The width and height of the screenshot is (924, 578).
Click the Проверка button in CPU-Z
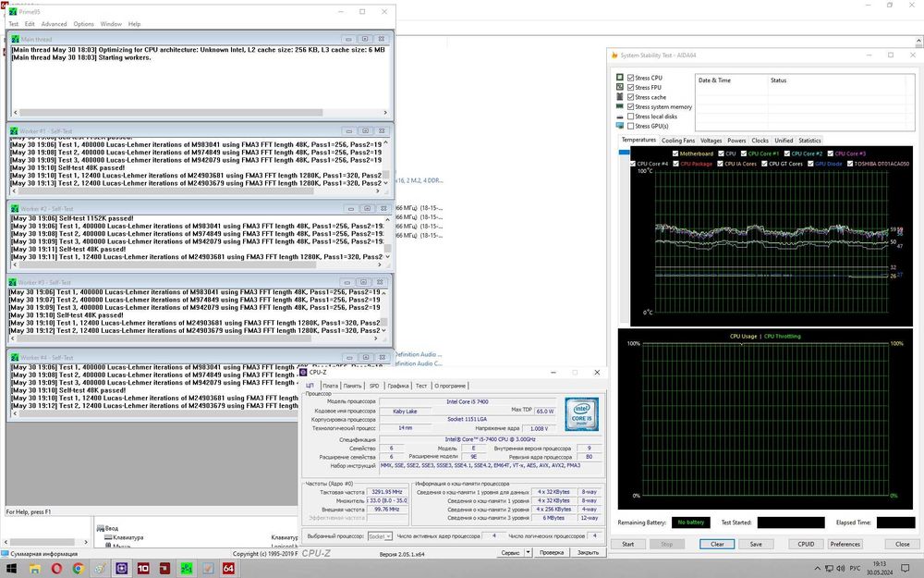coord(551,552)
